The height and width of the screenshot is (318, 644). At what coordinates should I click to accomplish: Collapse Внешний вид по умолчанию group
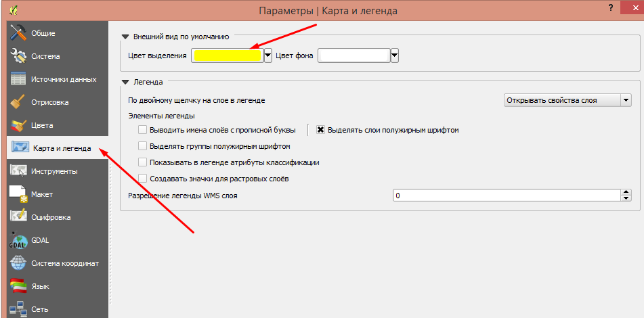(125, 37)
